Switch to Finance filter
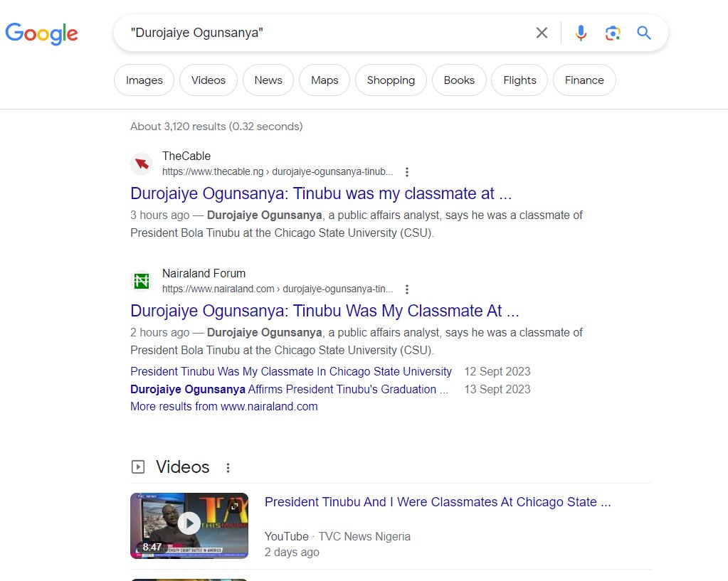 click(584, 80)
